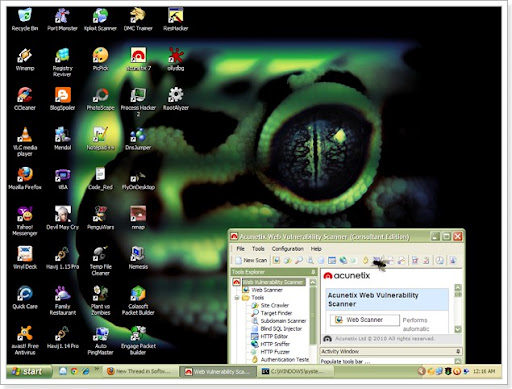
Task: Select the Devil May Cry icon
Action: (x=62, y=217)
